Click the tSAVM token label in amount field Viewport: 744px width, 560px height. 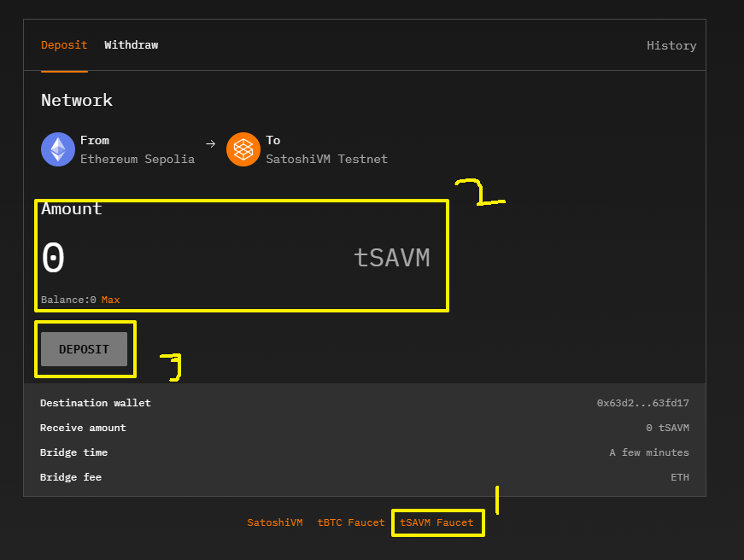click(x=392, y=258)
